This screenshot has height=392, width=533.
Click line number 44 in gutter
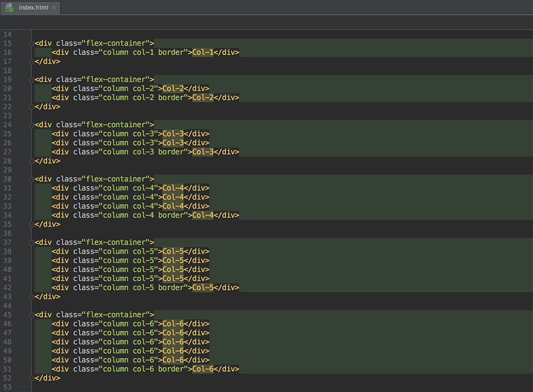pos(7,306)
